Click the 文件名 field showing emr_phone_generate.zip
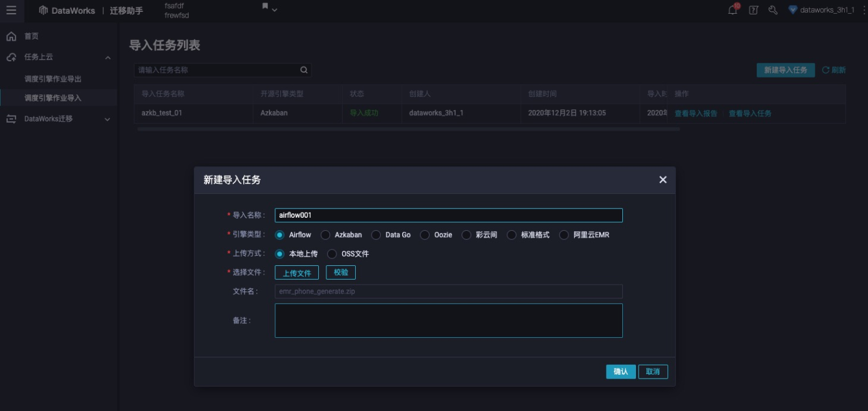This screenshot has height=411, width=868. pos(448,292)
